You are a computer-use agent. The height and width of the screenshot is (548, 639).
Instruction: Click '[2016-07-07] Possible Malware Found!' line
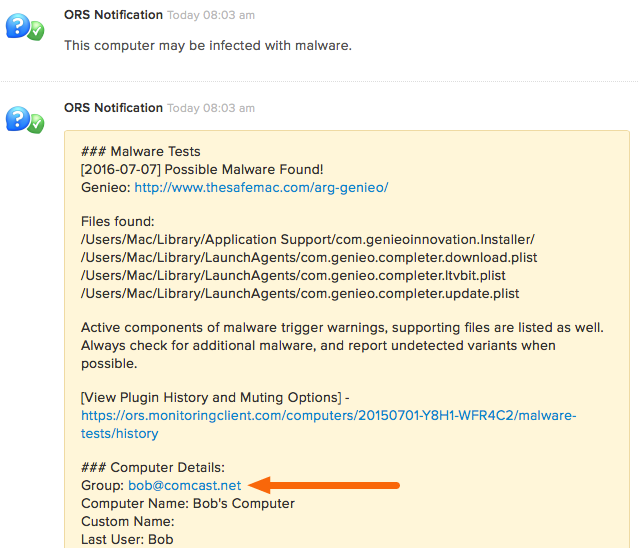tap(202, 169)
